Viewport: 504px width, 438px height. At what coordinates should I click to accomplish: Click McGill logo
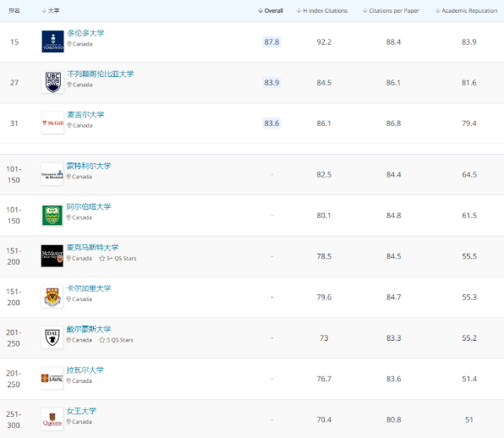(x=52, y=123)
